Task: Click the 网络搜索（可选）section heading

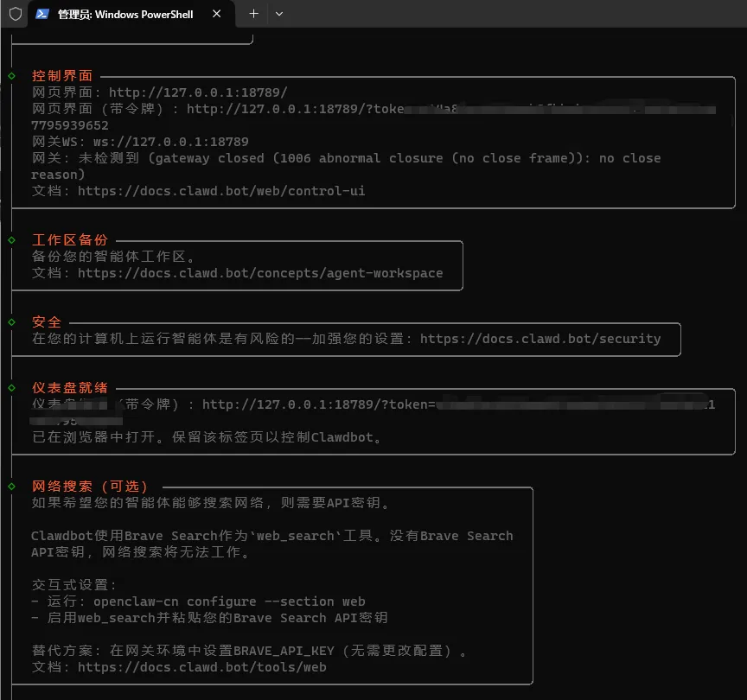Action: pos(90,487)
